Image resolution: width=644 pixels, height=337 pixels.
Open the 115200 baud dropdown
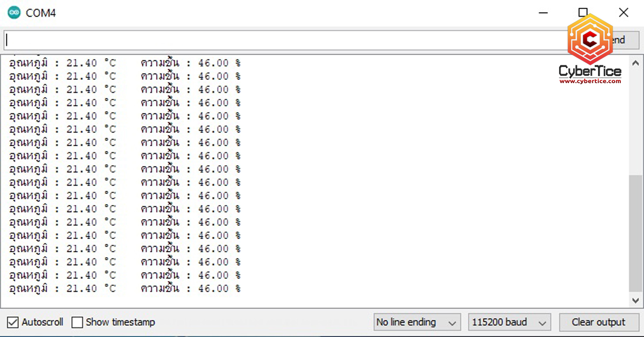[509, 322]
